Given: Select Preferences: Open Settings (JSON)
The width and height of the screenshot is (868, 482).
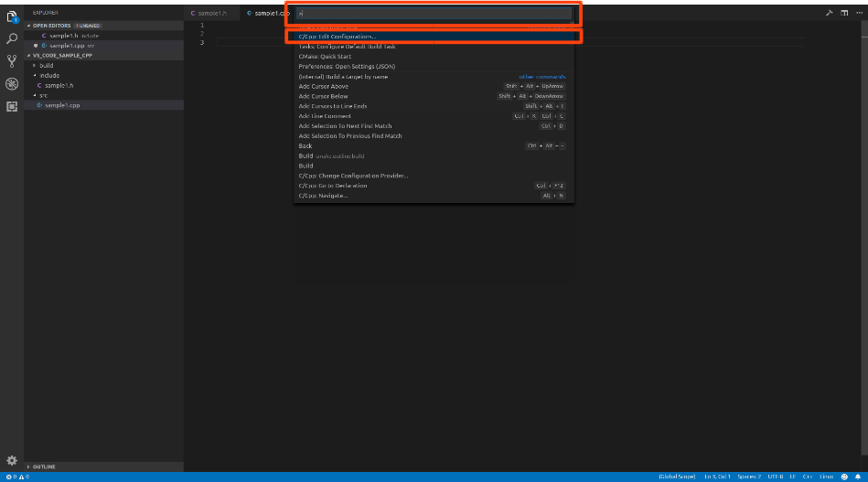Looking at the screenshot, I should coord(434,67).
